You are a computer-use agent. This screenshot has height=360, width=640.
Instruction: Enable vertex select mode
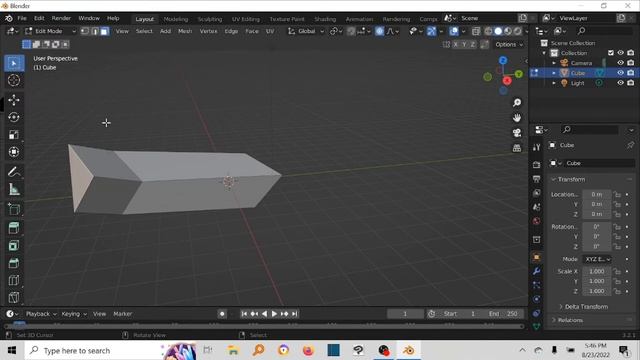pos(85,31)
